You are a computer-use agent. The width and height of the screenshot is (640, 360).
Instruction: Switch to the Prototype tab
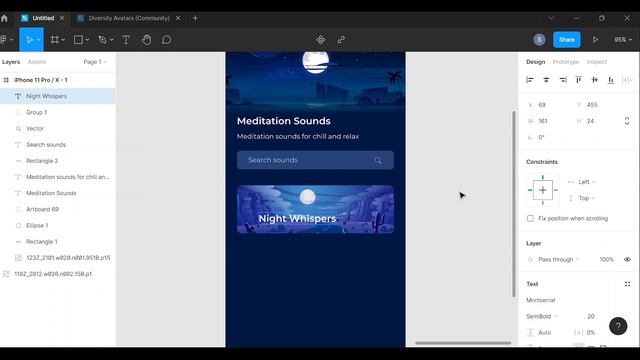[x=566, y=62]
